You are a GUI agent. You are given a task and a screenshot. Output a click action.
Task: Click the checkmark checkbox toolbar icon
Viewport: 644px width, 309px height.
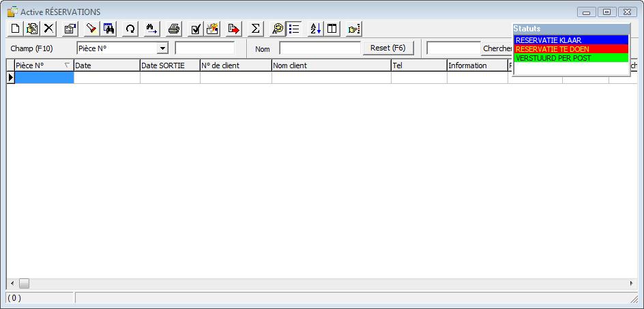tap(196, 29)
